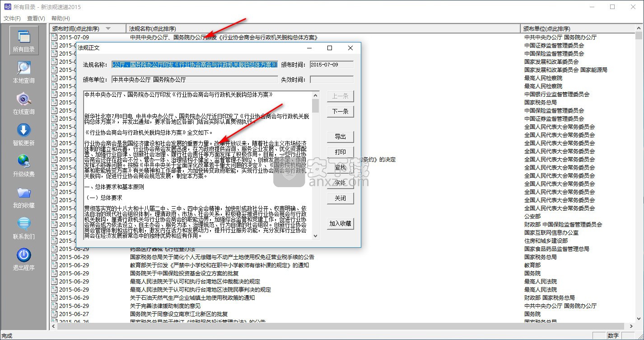Click the 颁布单位 field in the dialog
The image size is (644, 340).
tap(195, 80)
